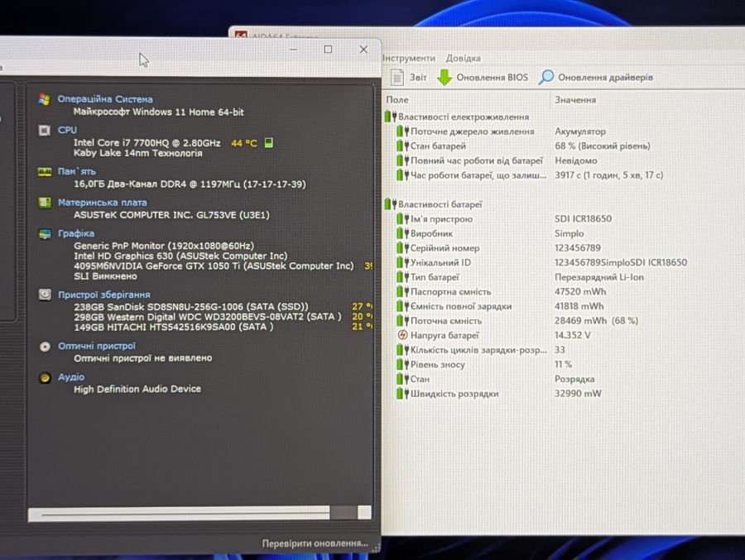Select the Час роботи батареї, що залиш... row
Screen dimensions: 745x560
pos(530,175)
